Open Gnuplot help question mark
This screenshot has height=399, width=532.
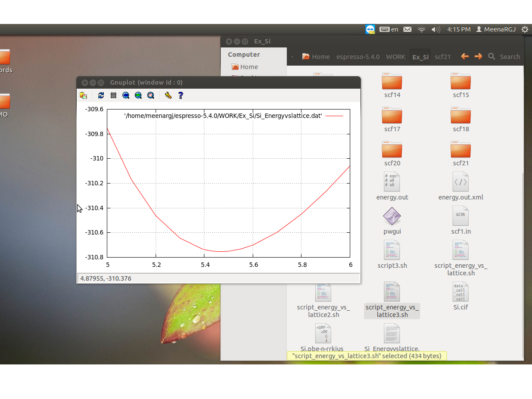180,95
